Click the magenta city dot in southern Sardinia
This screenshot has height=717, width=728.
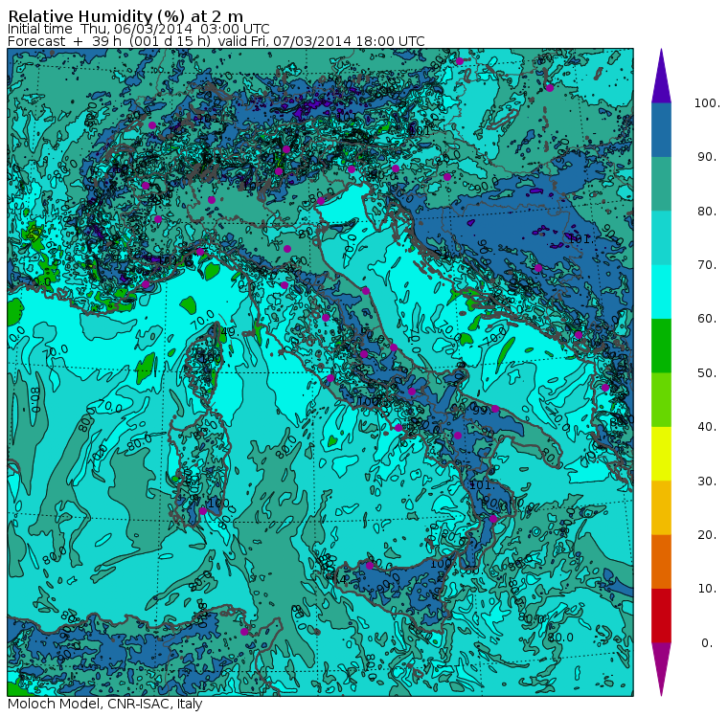203,511
